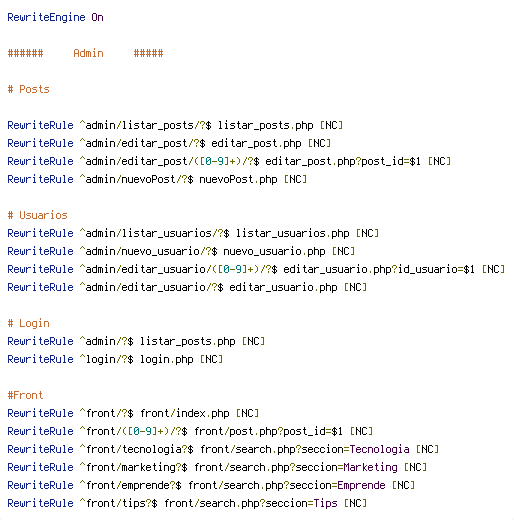514x520 pixels.
Task: Click 'front/post.php?post_id=$1' target
Action: click(x=269, y=431)
